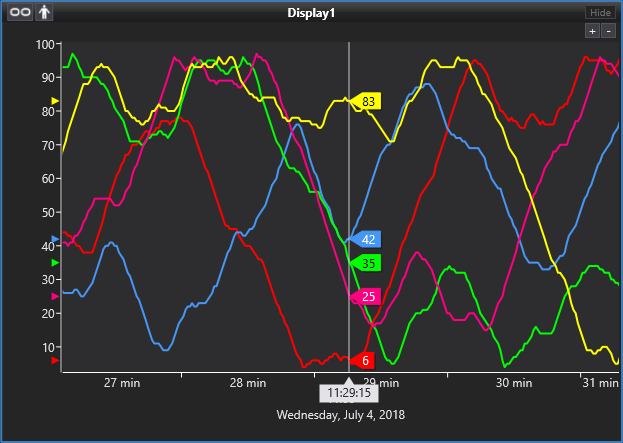Click the 30 min tick on time axis
Image resolution: width=623 pixels, height=443 pixels.
pos(513,383)
